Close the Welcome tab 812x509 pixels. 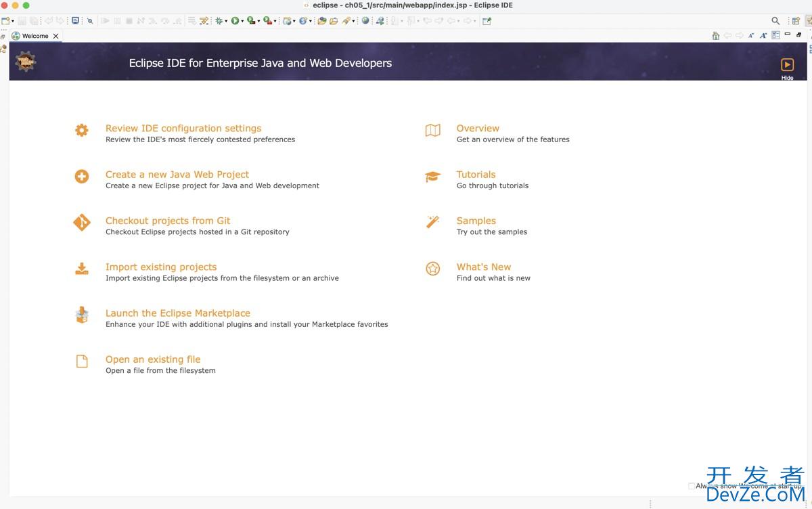point(55,36)
